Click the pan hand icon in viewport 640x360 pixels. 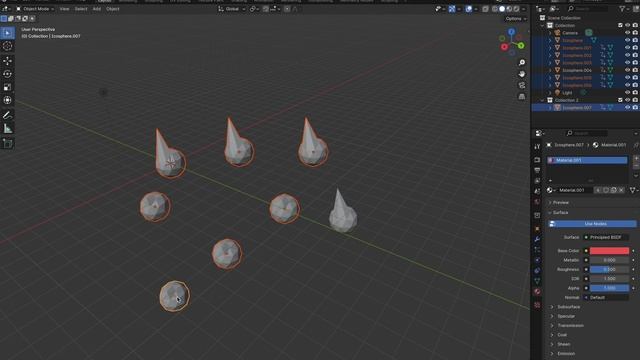522,74
